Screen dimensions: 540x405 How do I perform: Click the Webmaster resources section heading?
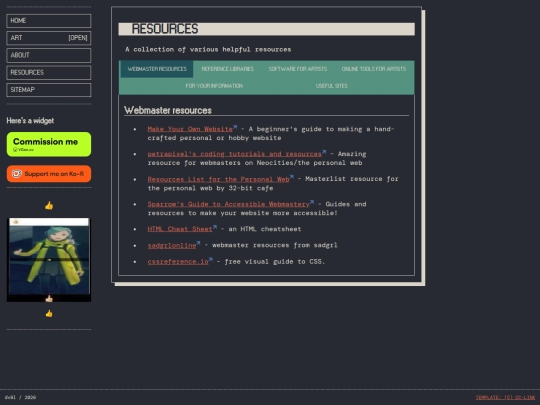(x=168, y=110)
